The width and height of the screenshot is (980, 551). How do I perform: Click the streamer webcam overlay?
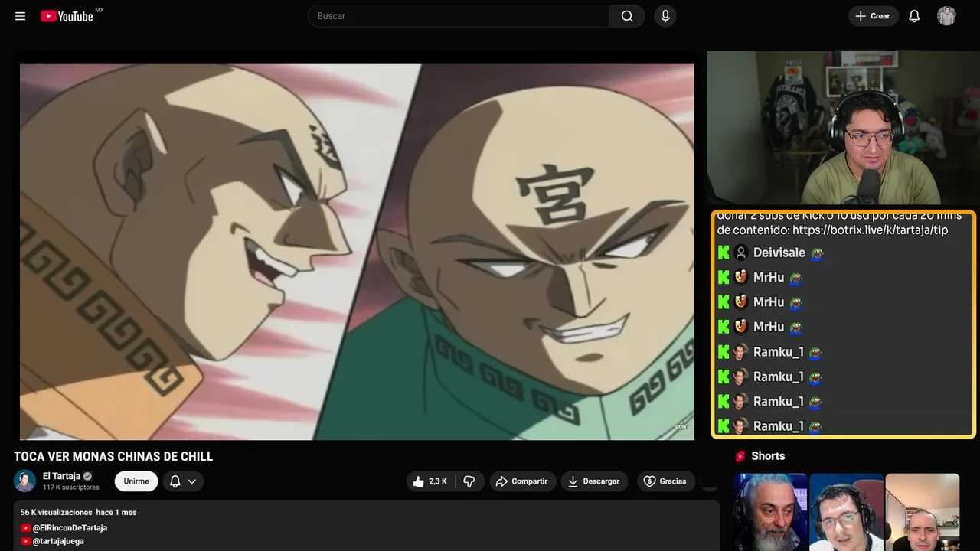(x=843, y=128)
